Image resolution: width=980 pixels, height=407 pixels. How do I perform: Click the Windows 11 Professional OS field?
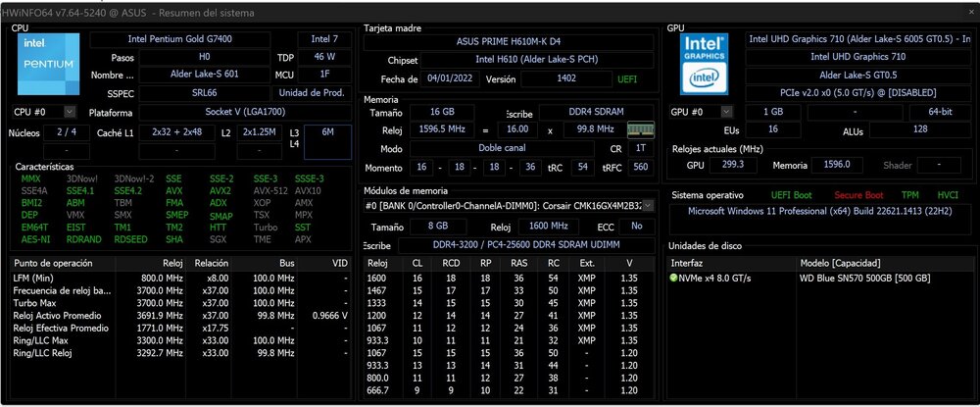click(x=819, y=211)
